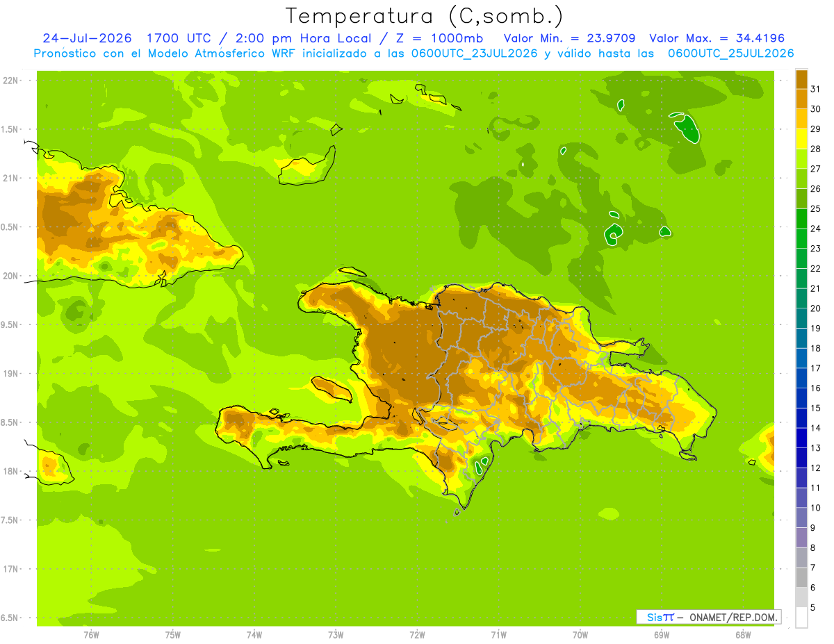The width and height of the screenshot is (834, 644).
Task: Click the legend value label 10
Action: (816, 508)
